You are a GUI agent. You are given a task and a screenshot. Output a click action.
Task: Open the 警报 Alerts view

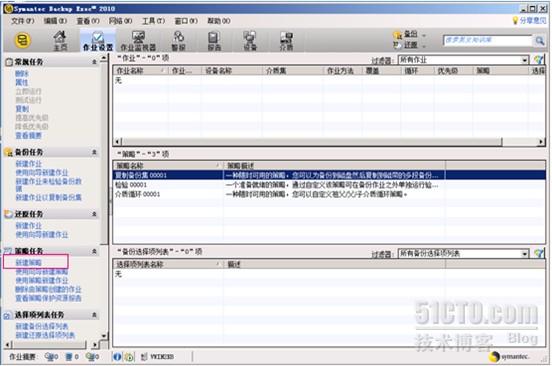point(178,40)
